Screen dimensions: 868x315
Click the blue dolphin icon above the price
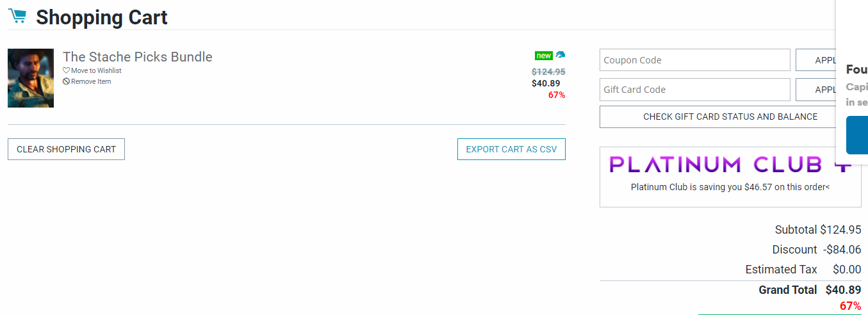(x=561, y=55)
